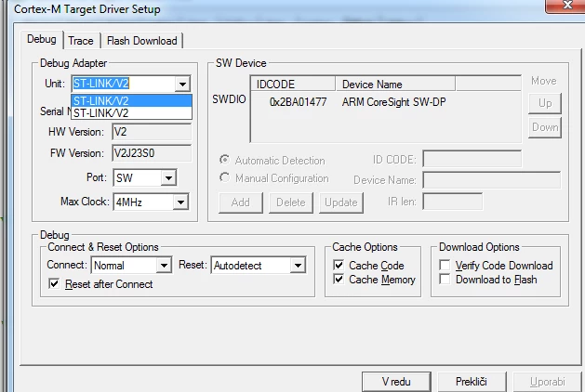Click the IDCODE column header
The image size is (585, 392).
(x=293, y=85)
